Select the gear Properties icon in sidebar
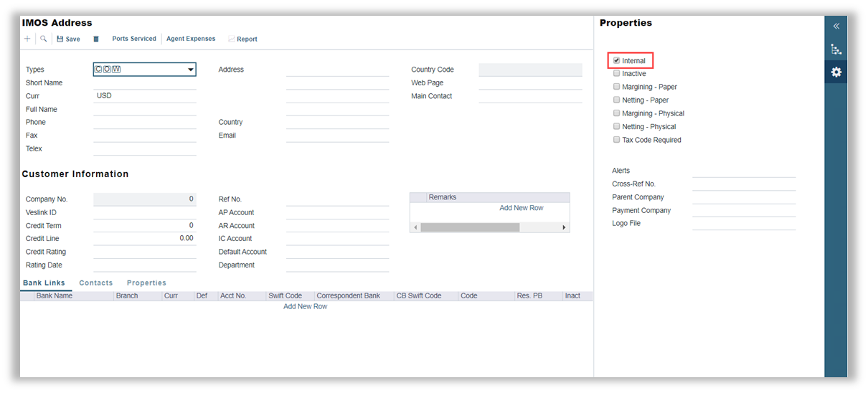 click(x=836, y=72)
